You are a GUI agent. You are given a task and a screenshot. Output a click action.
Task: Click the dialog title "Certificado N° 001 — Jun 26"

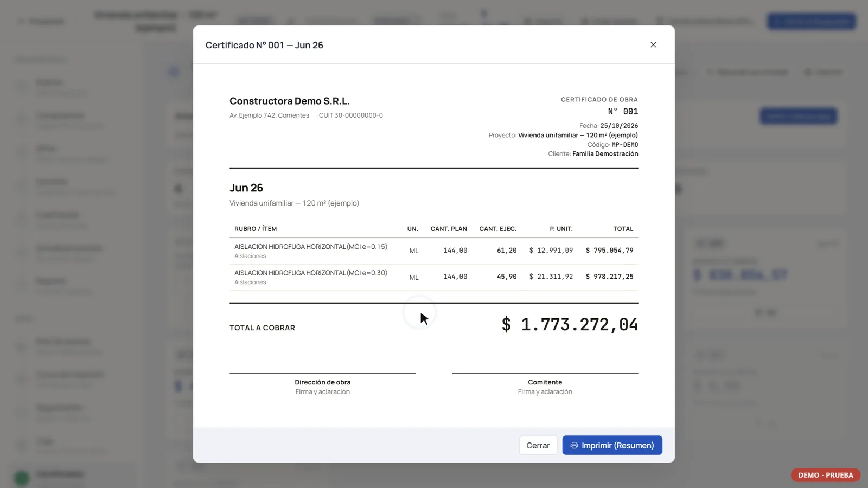264,45
